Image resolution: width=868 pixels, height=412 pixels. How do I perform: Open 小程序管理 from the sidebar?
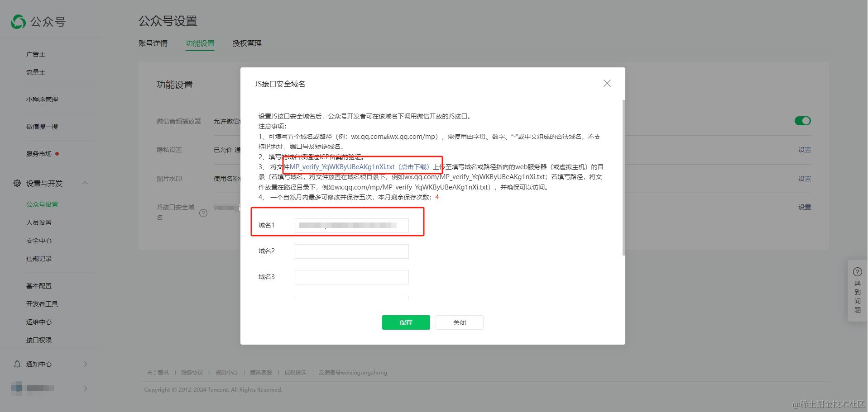(42, 99)
